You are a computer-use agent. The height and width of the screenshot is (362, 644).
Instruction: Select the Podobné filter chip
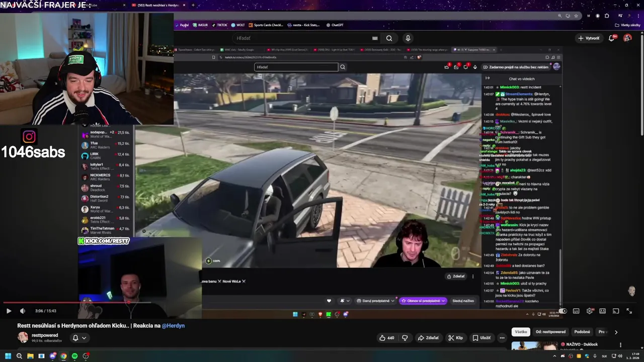(x=582, y=332)
